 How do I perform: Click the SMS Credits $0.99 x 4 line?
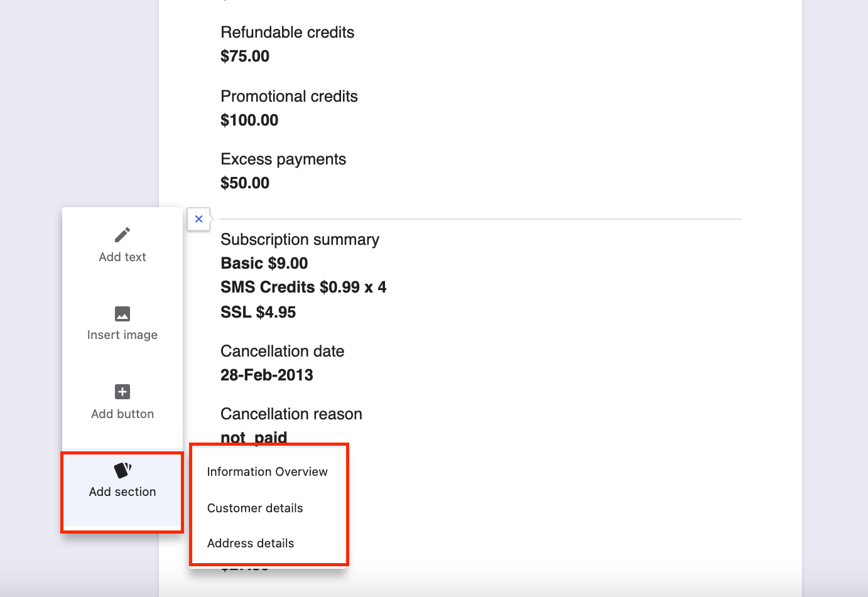303,288
